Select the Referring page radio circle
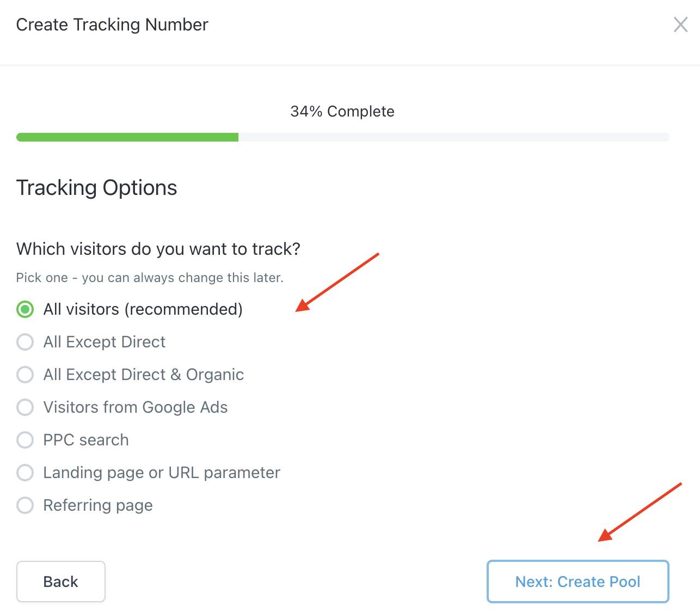 tap(25, 505)
